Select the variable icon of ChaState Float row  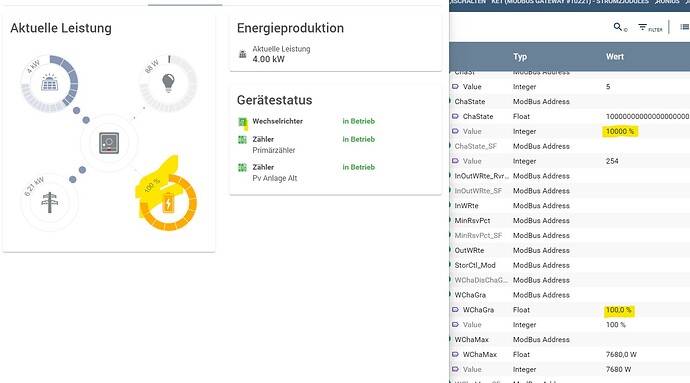pos(455,116)
